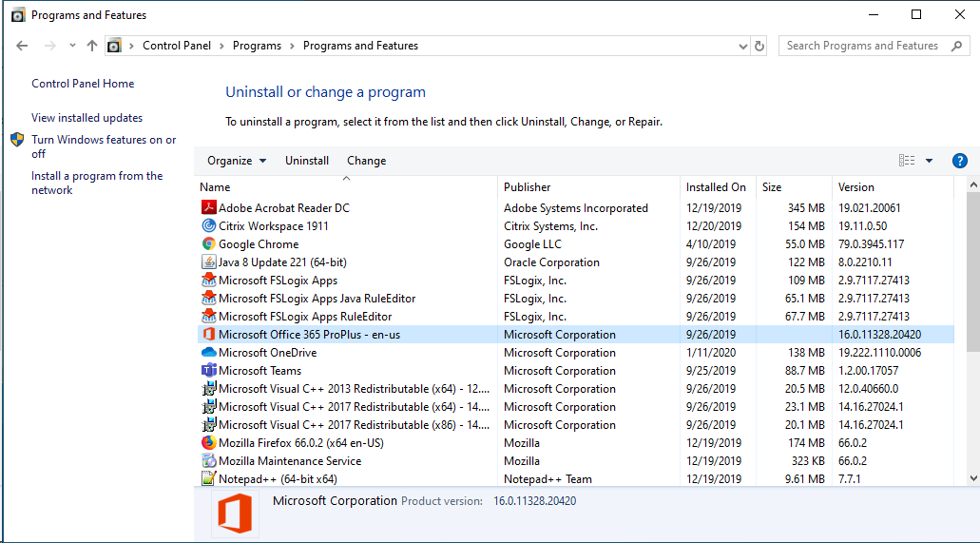Select the Microsoft Teams program icon
Viewport: 980px width, 543px height.
tap(209, 370)
